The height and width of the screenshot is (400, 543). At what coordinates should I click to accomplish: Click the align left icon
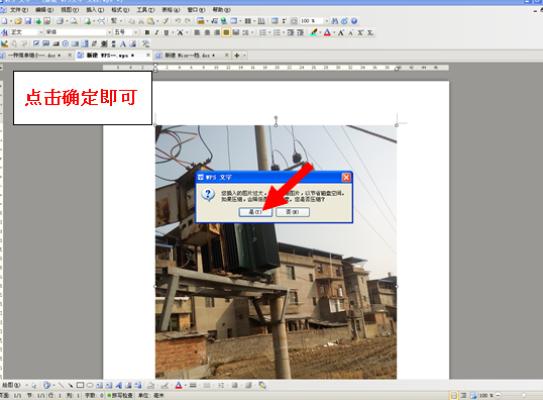197,33
